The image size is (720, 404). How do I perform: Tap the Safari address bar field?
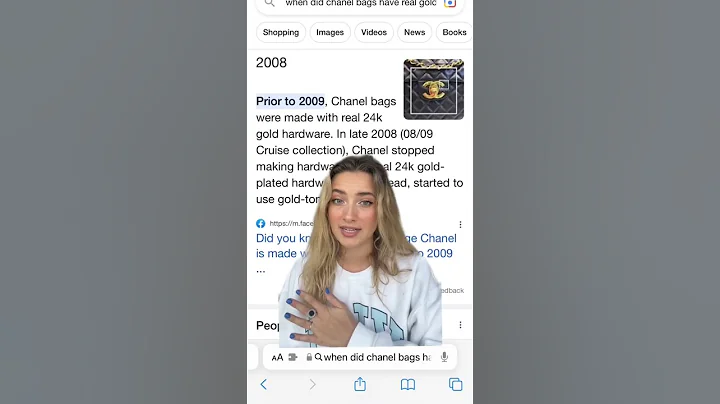[360, 357]
